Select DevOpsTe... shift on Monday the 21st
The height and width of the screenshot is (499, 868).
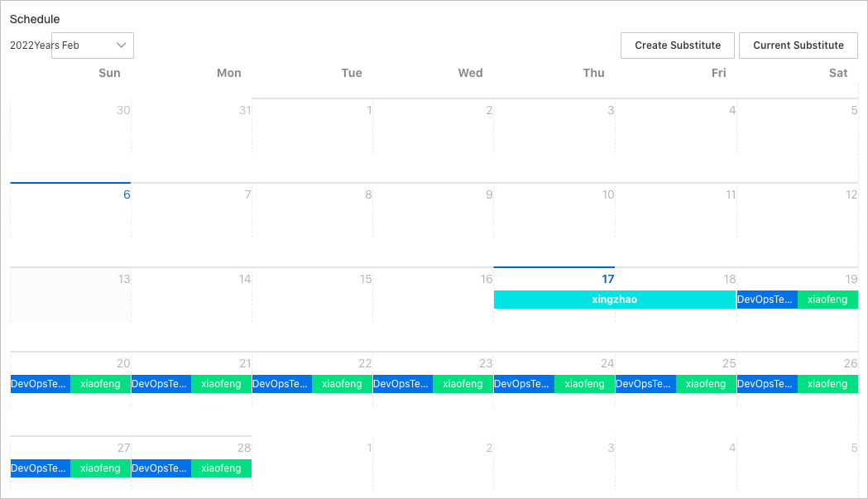(161, 384)
